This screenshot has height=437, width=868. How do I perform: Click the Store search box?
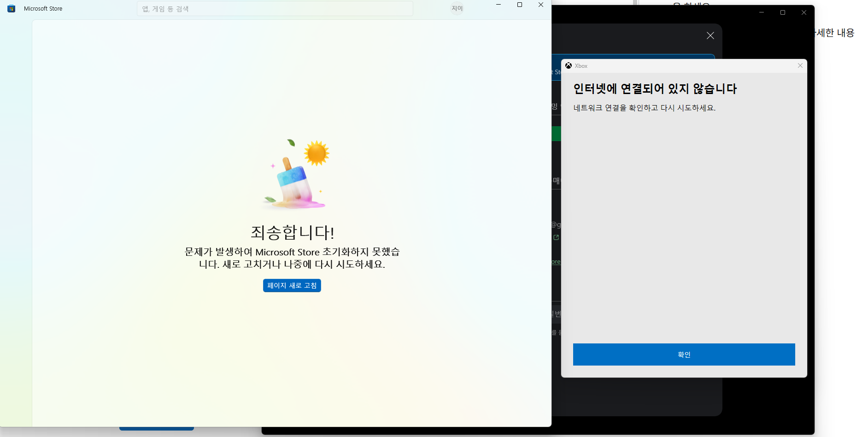pos(275,9)
